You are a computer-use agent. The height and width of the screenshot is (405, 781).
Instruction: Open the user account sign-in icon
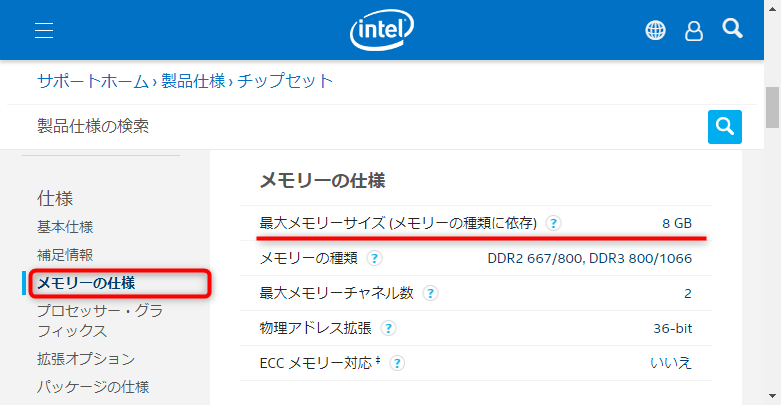click(694, 31)
